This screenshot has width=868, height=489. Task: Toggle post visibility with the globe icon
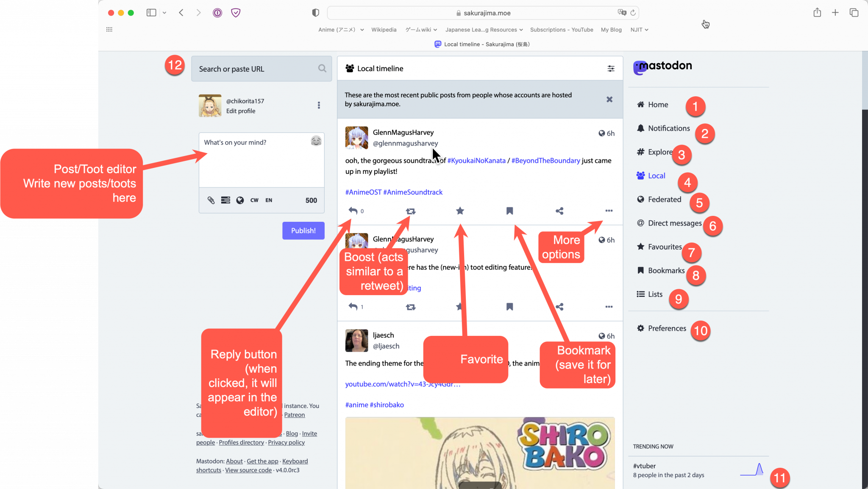coord(240,200)
